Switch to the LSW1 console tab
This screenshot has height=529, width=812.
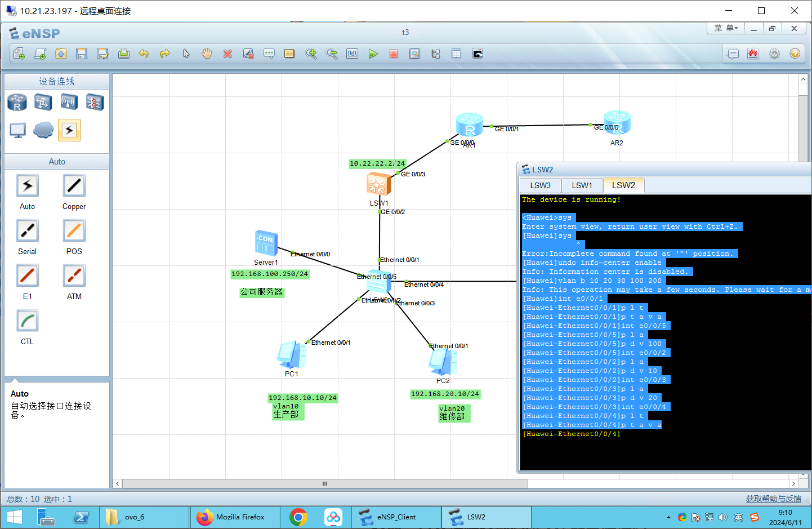click(582, 185)
